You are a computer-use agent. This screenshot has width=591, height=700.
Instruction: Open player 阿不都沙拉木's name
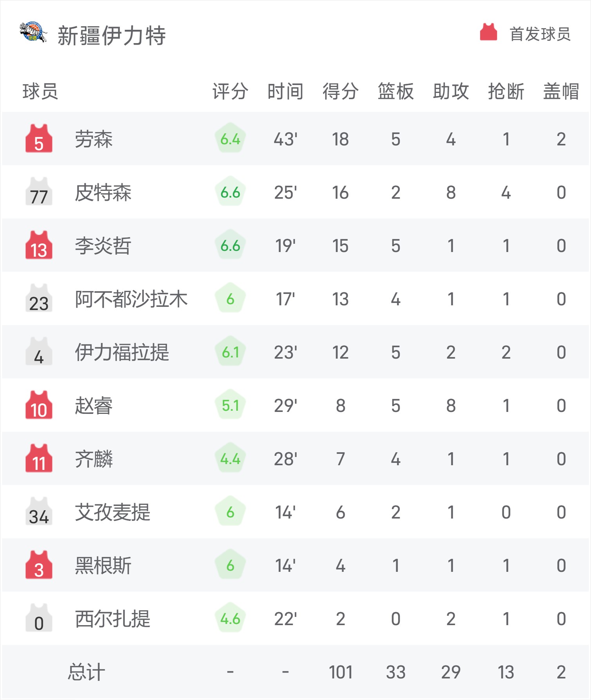[131, 299]
